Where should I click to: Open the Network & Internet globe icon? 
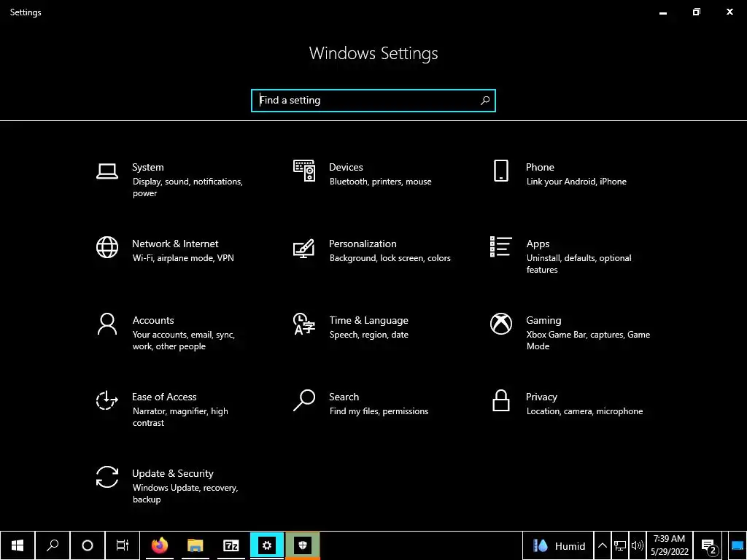click(x=107, y=247)
